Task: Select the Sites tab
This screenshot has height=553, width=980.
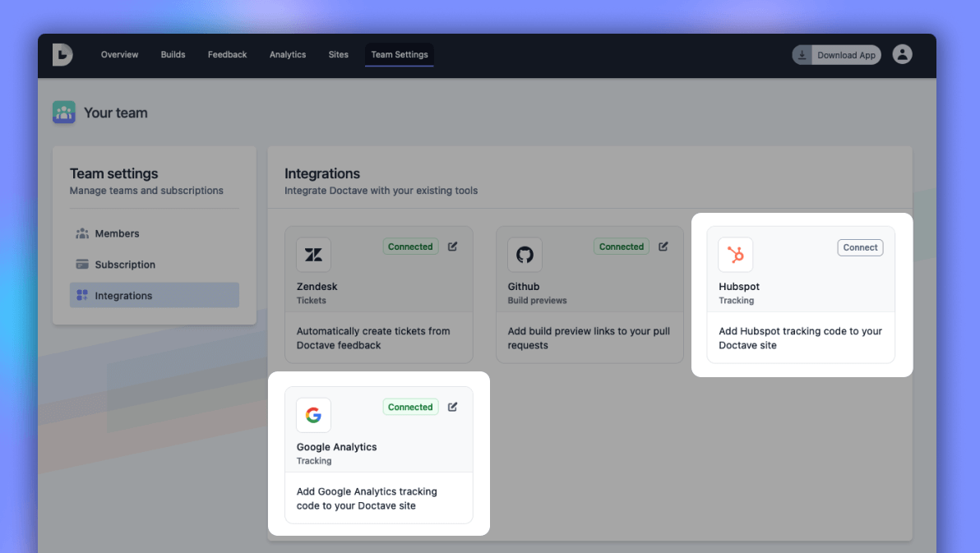Action: [x=338, y=54]
